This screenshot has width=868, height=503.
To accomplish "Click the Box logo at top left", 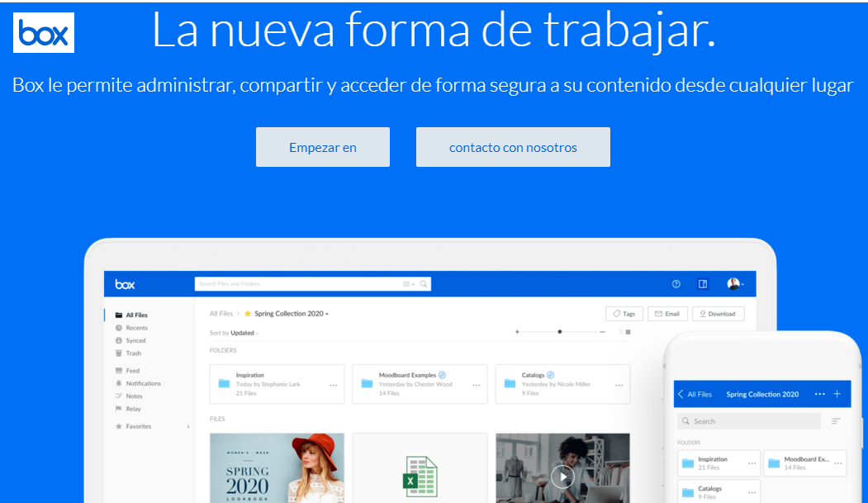I will [44, 33].
